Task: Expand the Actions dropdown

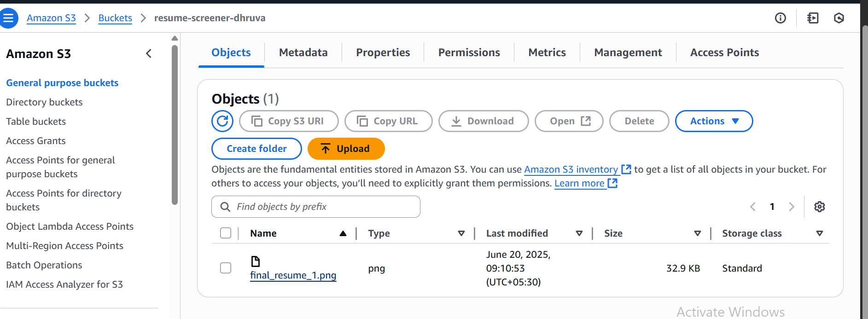Action: click(x=714, y=121)
